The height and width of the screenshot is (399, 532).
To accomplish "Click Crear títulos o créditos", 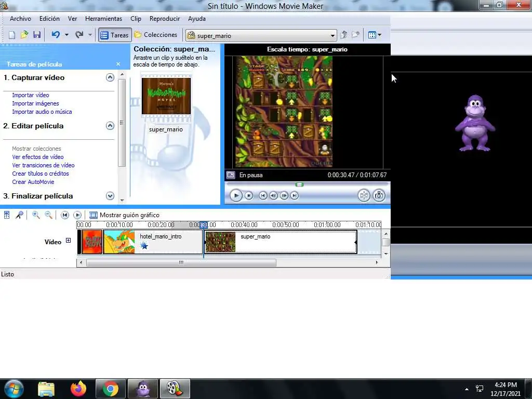I will [41, 174].
